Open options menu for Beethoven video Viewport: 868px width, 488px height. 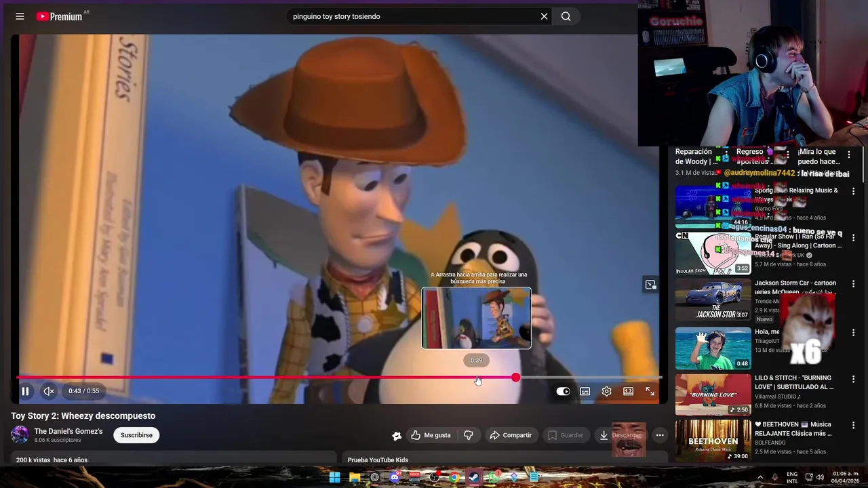click(853, 426)
